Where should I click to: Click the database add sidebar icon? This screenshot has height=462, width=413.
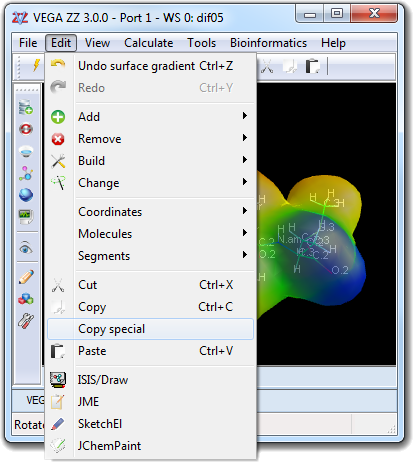click(x=26, y=107)
